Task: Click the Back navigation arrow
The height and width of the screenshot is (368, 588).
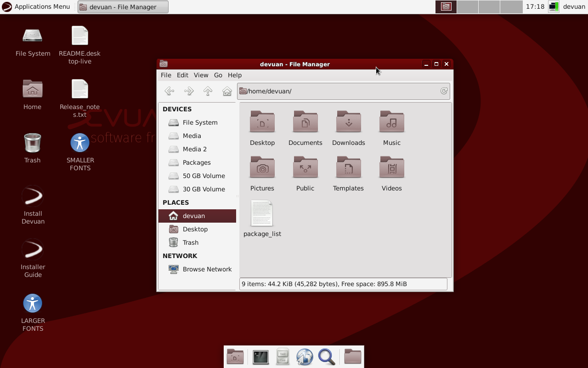Action: (169, 91)
